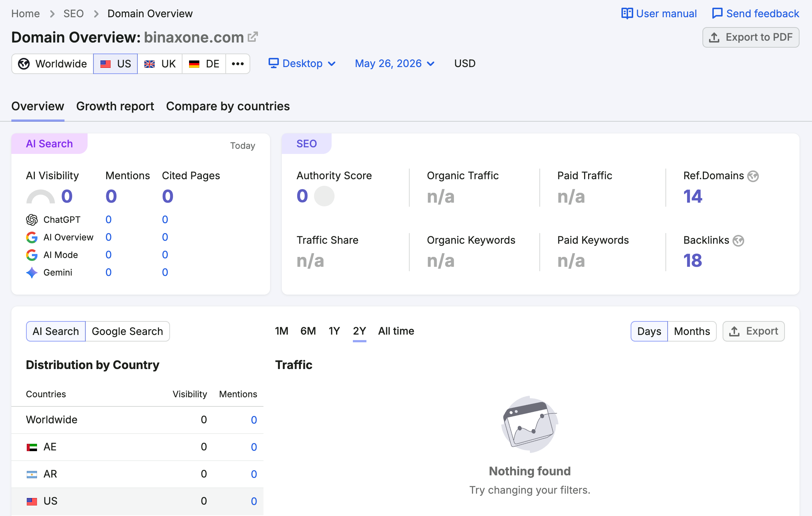Viewport: 812px width, 516px height.
Task: Select the 1Y time range
Action: 334,331
